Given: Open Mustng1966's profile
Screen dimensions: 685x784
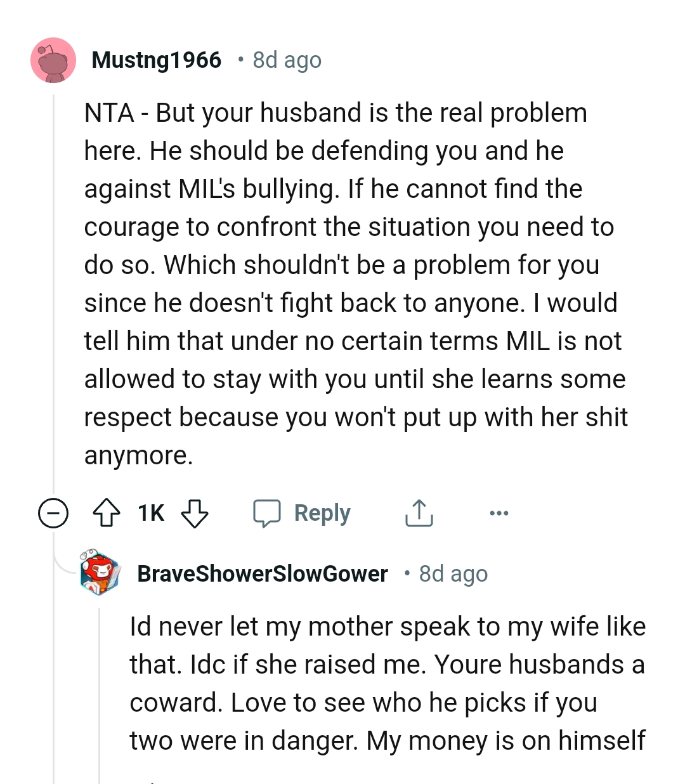Looking at the screenshot, I should 156,59.
